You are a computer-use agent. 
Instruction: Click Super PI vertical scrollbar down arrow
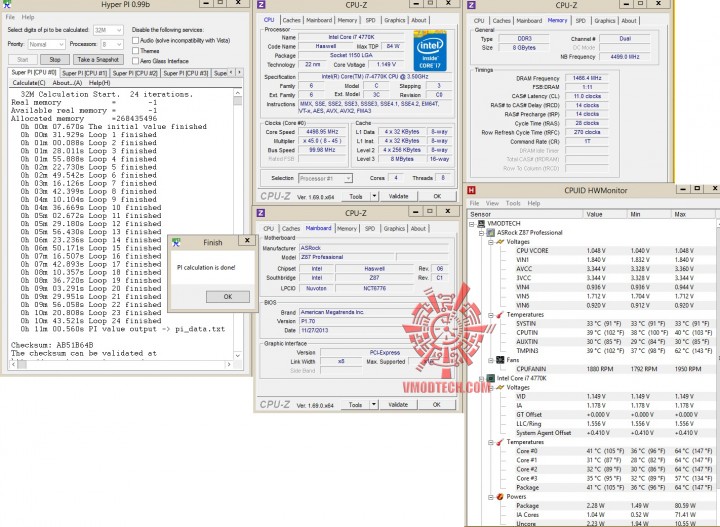(x=237, y=355)
